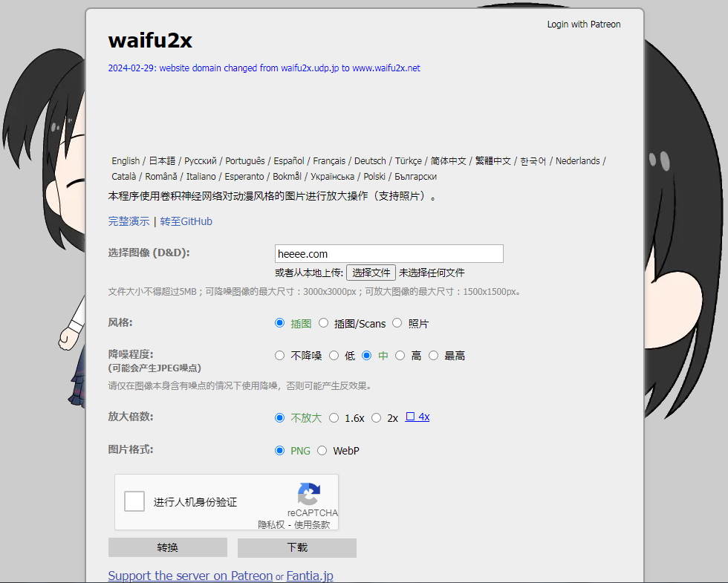The height and width of the screenshot is (583, 728).
Task: Set denoise level to 最高
Action: coord(433,355)
